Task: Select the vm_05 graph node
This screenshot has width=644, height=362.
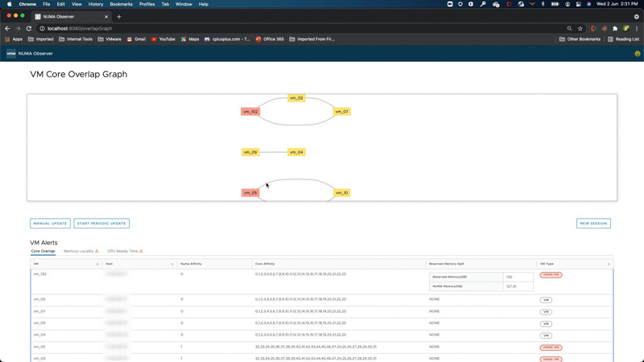Action: point(250,193)
